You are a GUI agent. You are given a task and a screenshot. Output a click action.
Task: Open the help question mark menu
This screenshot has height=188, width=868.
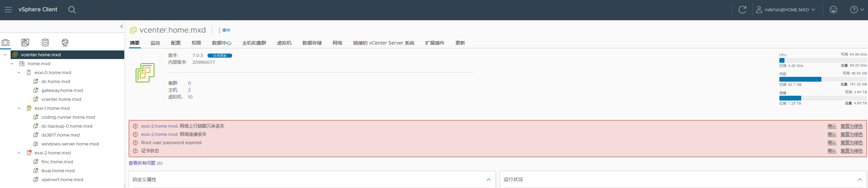pos(857,10)
